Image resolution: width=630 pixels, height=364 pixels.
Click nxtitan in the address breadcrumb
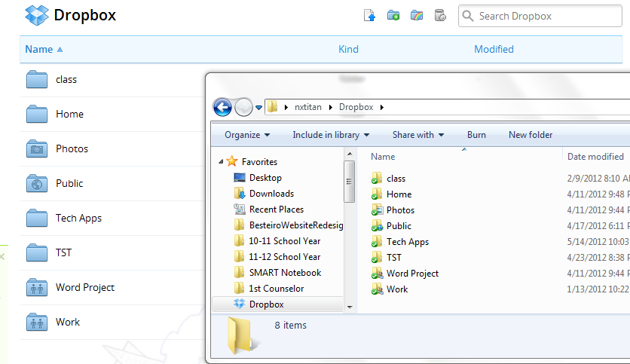tap(308, 107)
